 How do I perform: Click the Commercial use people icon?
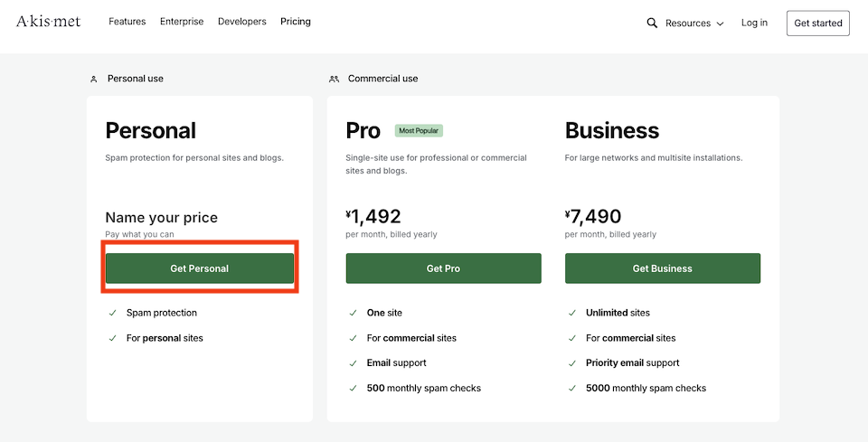[334, 80]
